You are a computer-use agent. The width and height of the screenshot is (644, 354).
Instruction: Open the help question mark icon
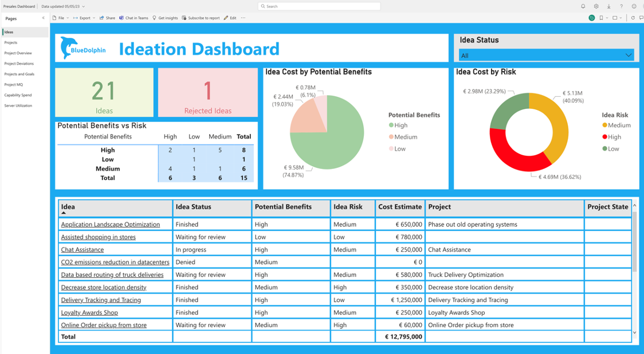click(x=621, y=6)
